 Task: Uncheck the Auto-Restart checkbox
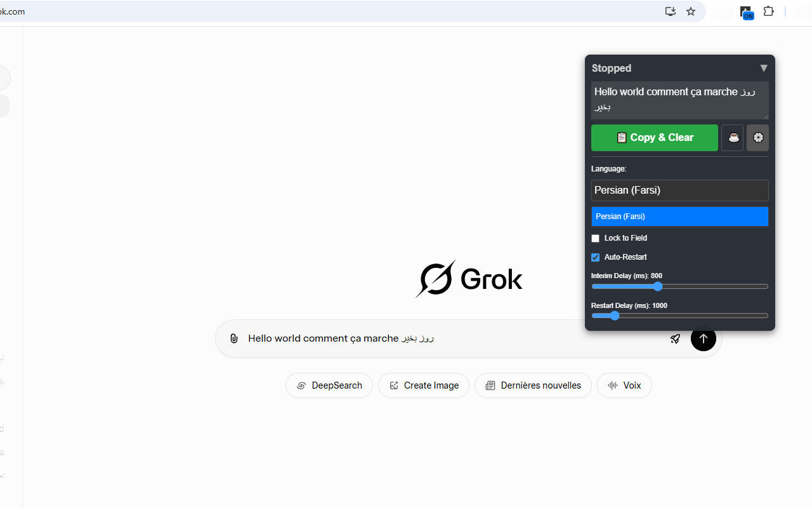pyautogui.click(x=595, y=257)
